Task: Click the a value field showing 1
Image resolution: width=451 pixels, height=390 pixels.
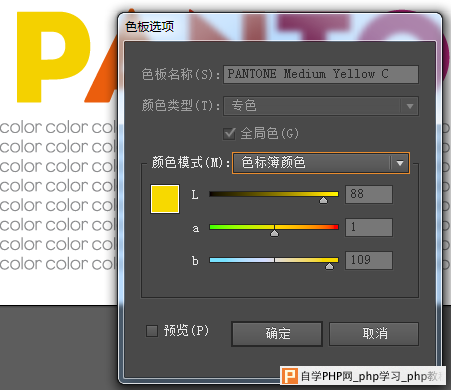Action: pyautogui.click(x=369, y=227)
